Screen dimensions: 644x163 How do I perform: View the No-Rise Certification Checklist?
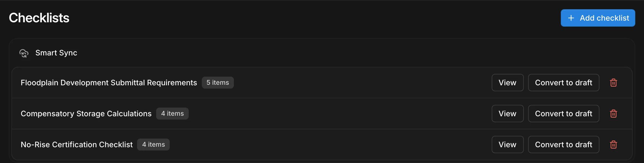coord(507,145)
